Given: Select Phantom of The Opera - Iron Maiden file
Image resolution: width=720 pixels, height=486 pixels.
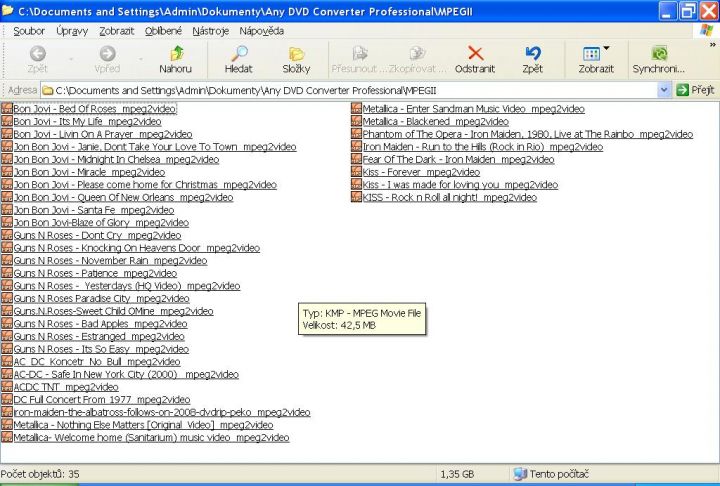Looking at the screenshot, I should click(x=528, y=134).
